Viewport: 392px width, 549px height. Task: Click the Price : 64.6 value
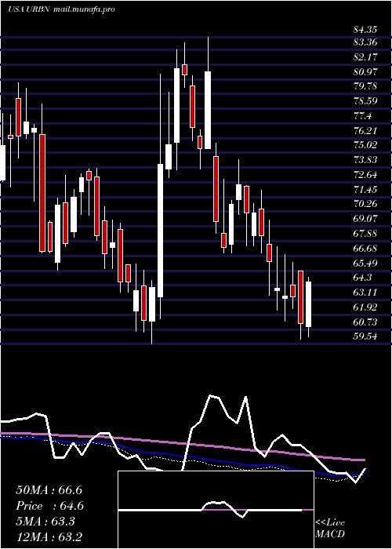pos(49,506)
